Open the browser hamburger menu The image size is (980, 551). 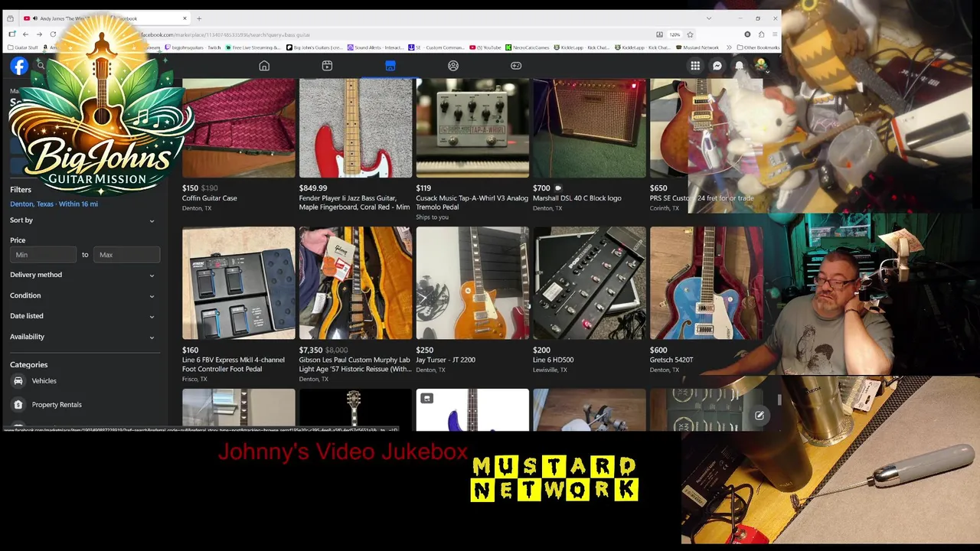point(775,34)
